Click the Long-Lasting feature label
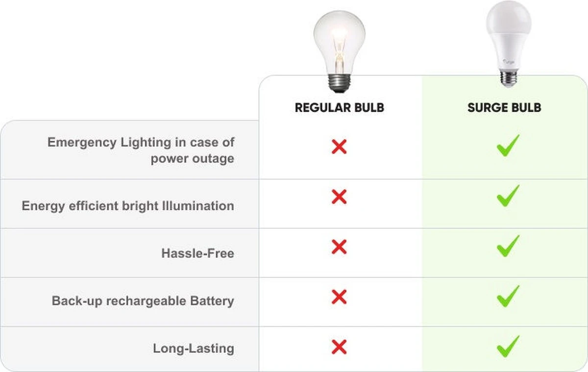The width and height of the screenshot is (588, 372). coord(194,348)
